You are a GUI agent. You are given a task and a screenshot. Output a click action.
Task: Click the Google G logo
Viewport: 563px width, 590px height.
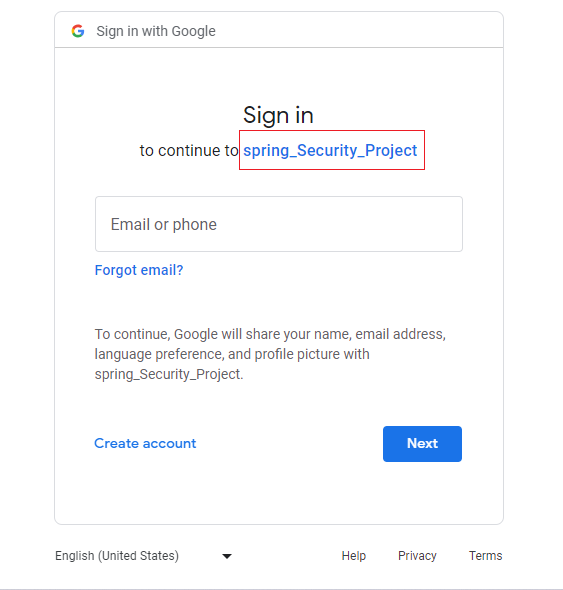coord(78,31)
